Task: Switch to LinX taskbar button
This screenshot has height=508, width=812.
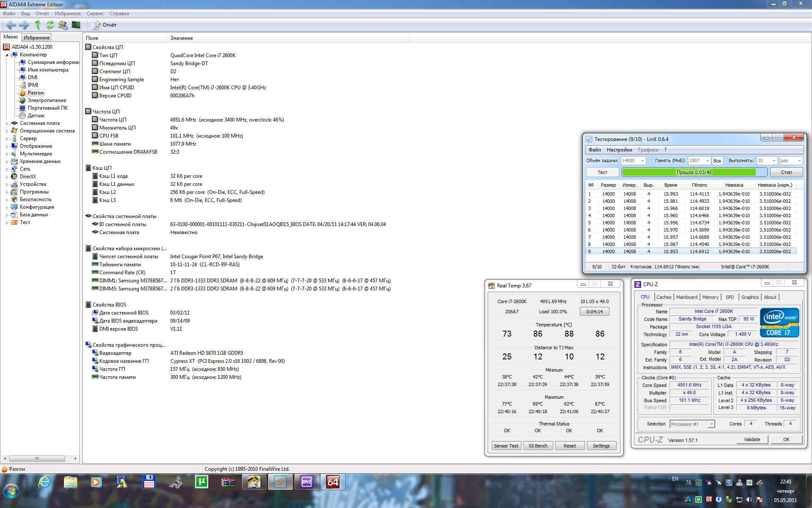Action: click(280, 482)
